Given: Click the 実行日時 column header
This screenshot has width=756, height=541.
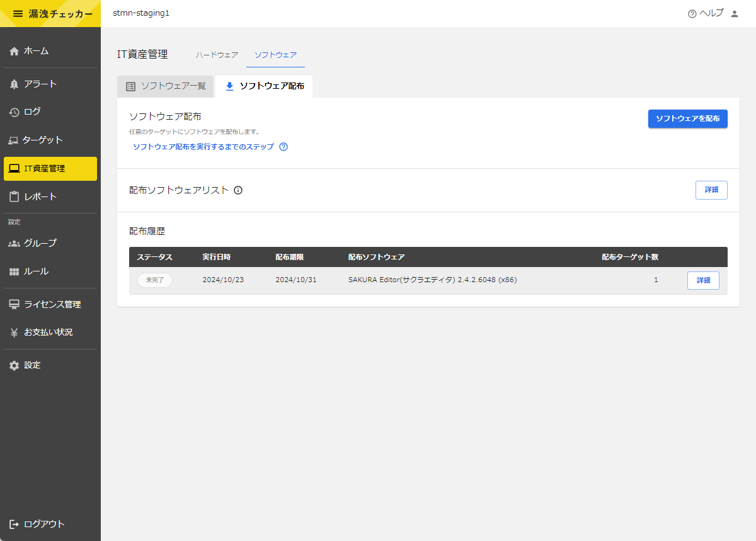Looking at the screenshot, I should 216,257.
